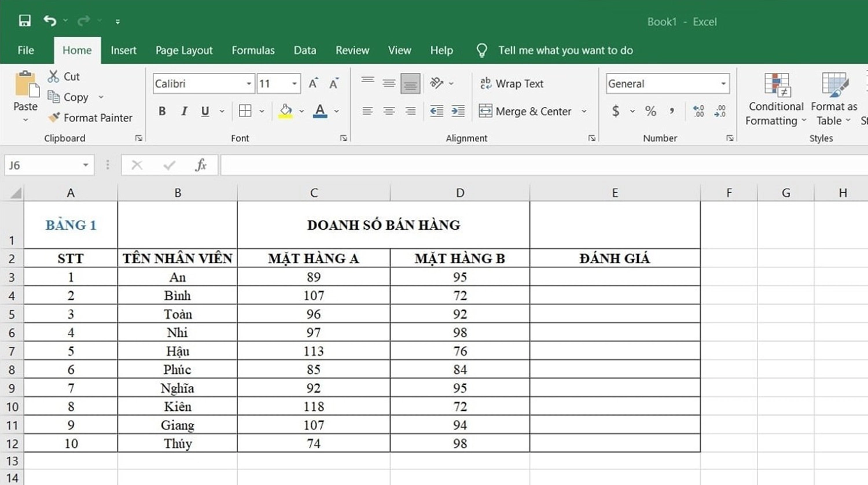Click the Select All corner triangle
The height and width of the screenshot is (485, 868).
click(16, 193)
